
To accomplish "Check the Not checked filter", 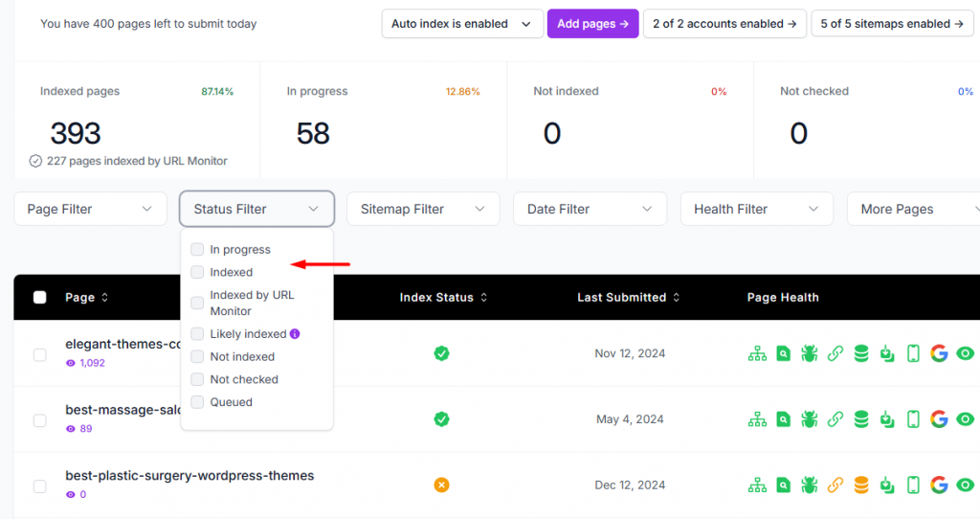I will pos(197,379).
